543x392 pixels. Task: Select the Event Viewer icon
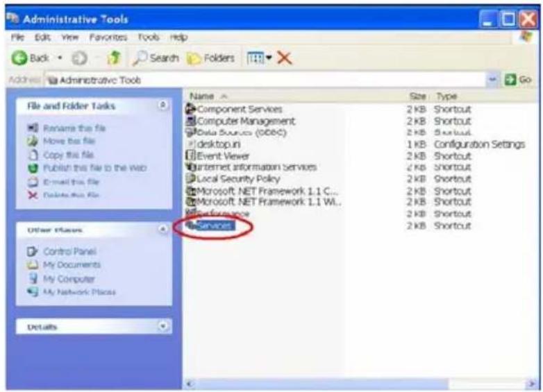(191, 155)
